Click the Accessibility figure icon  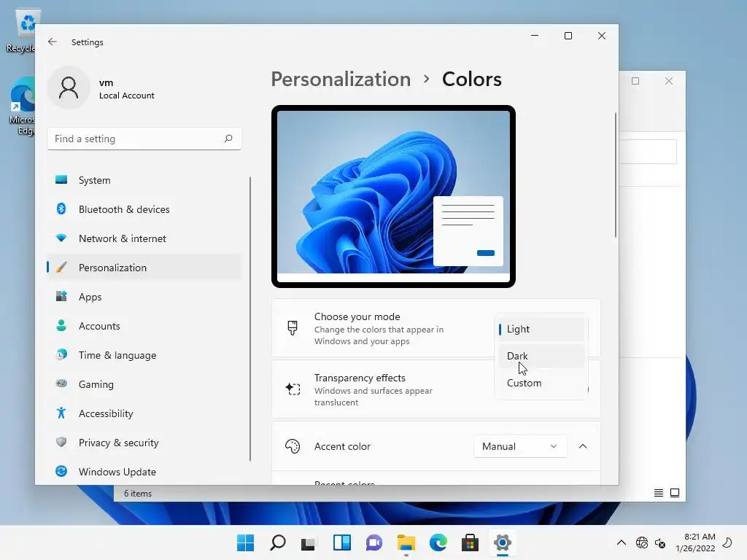[61, 413]
